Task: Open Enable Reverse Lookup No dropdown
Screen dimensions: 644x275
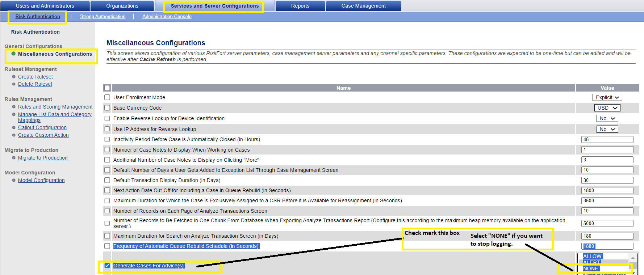Action: (607, 118)
